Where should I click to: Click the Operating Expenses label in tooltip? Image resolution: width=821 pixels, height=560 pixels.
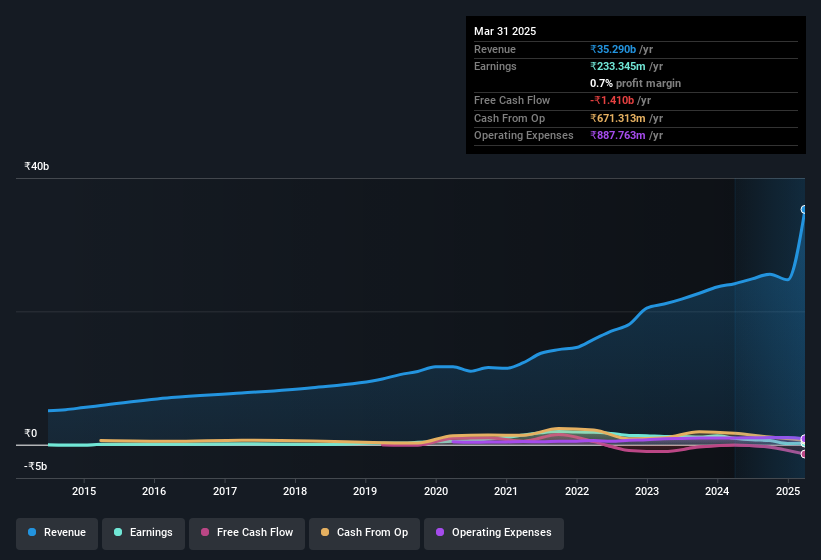[524, 136]
